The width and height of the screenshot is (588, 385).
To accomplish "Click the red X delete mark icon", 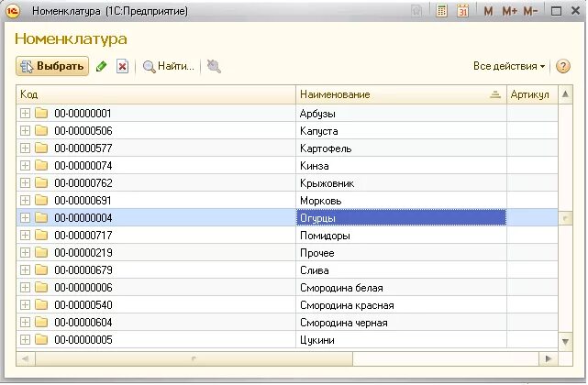I will tap(122, 67).
